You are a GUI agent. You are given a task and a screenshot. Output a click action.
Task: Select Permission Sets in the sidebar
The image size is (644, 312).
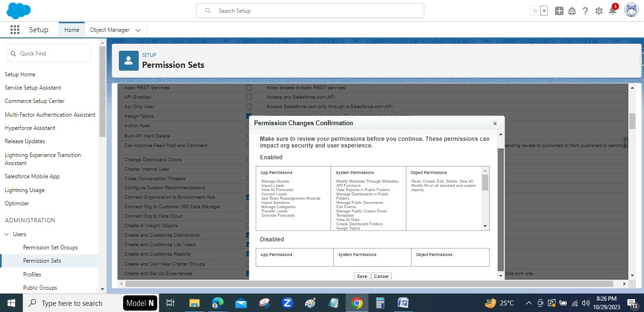(x=42, y=261)
